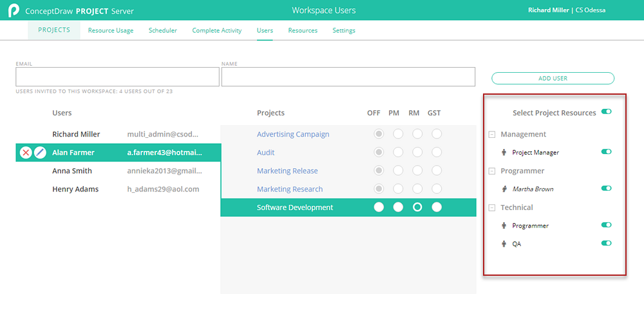Image resolution: width=644 pixels, height=328 pixels.
Task: Edit Alan Farmer with pencil icon
Action: tap(40, 153)
